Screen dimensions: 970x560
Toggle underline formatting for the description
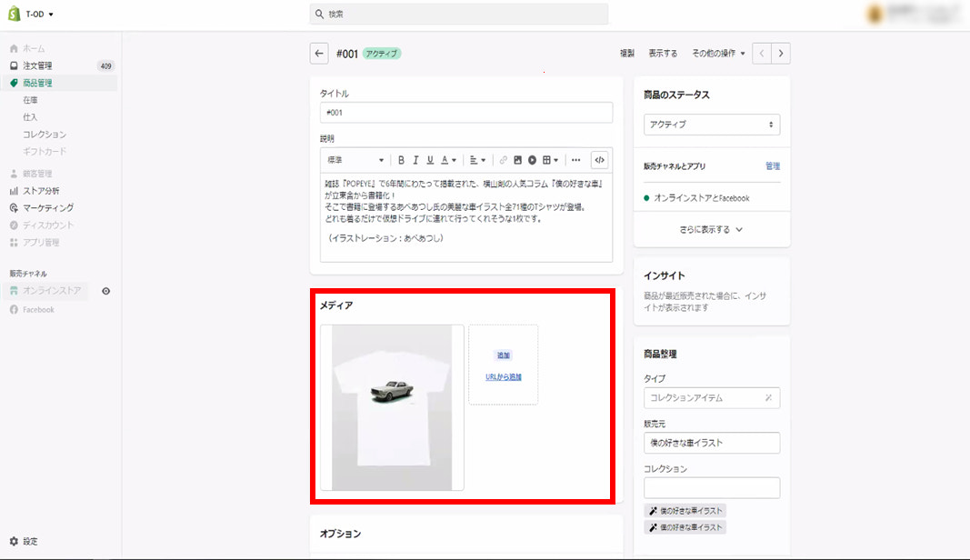tap(430, 160)
